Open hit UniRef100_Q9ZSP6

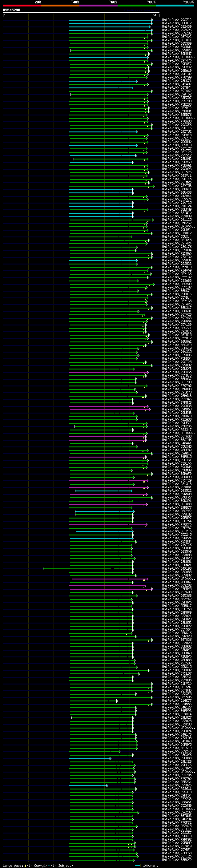(177, 30)
